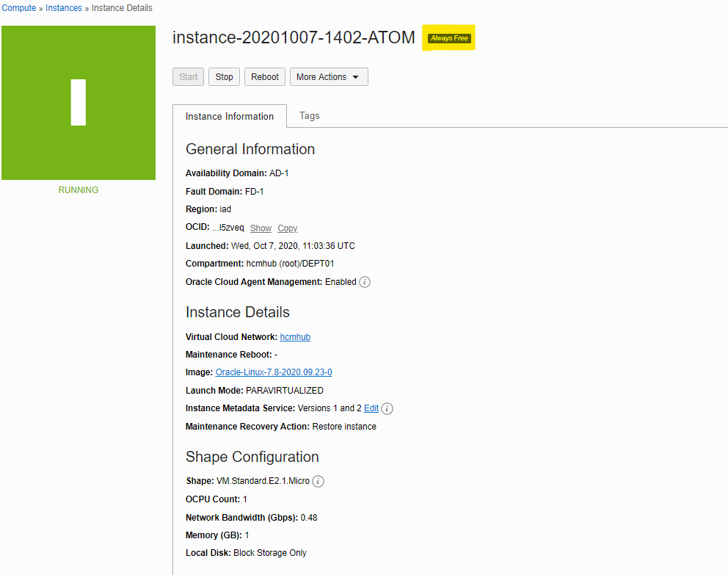
Task: Click info icon next to Oracle Cloud Agent Management
Action: click(365, 282)
